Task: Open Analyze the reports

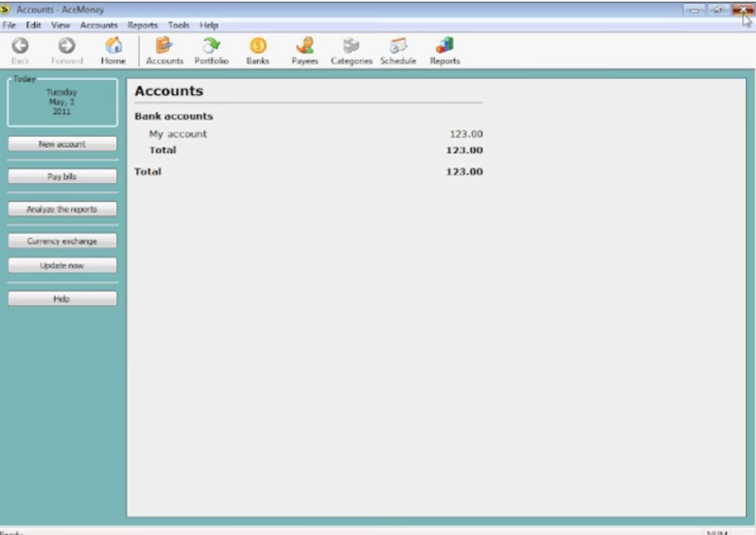Action: coord(61,209)
